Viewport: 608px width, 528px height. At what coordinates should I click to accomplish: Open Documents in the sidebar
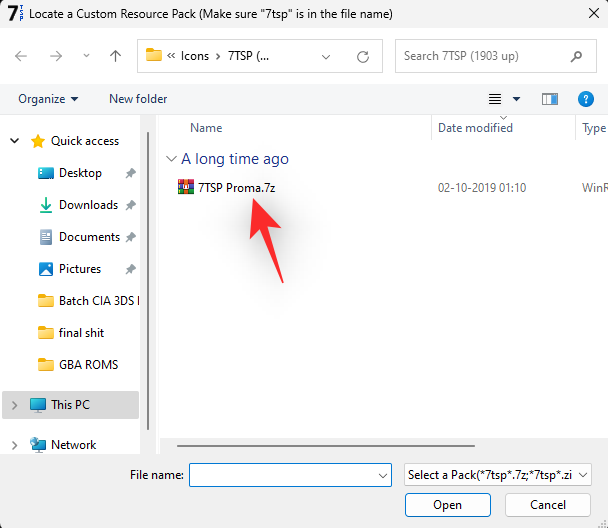[x=89, y=237]
